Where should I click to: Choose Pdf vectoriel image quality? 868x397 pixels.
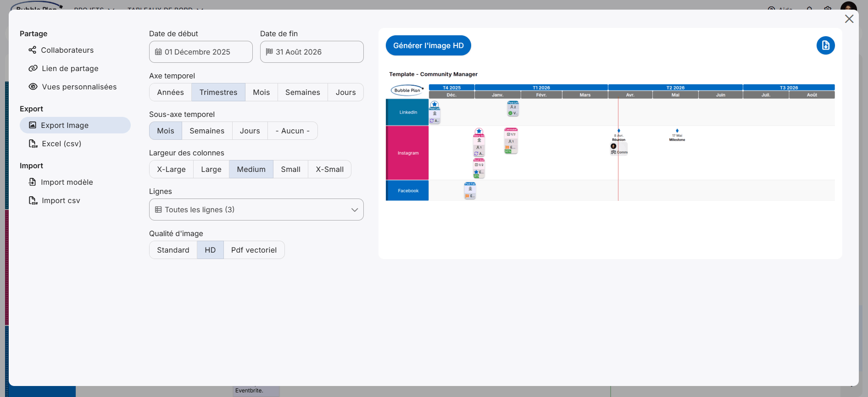pyautogui.click(x=254, y=250)
